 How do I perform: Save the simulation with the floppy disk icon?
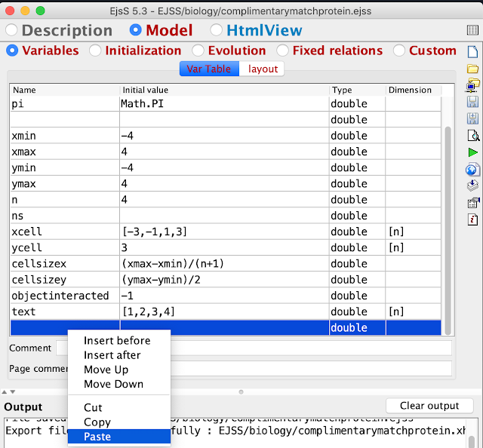click(x=472, y=102)
